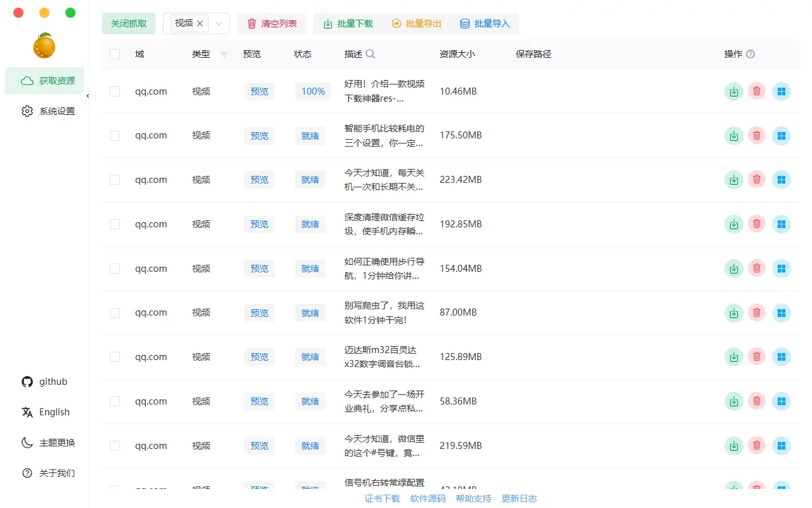Click the search icon beside 描述 column header
Viewport: 812px width, 508px height.
point(370,54)
